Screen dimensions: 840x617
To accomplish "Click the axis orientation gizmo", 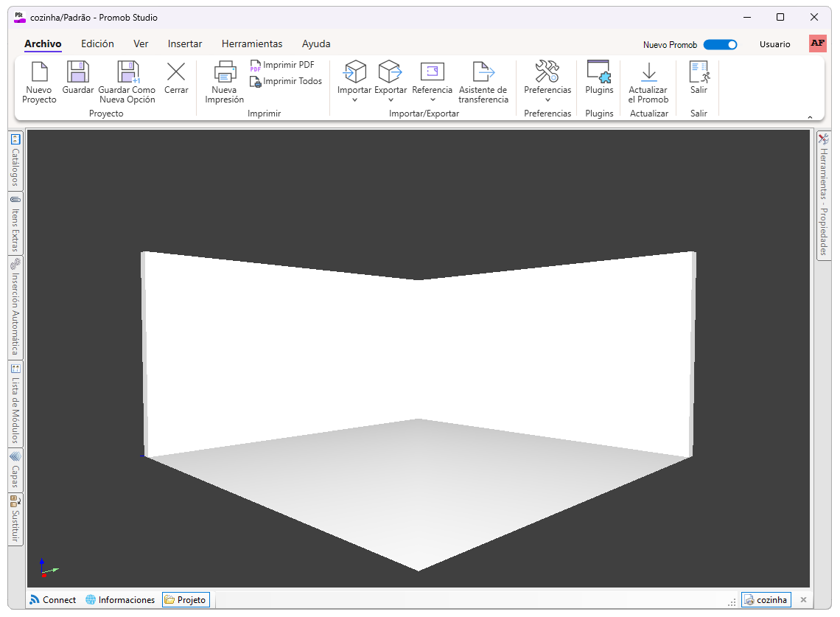I will 48,568.
